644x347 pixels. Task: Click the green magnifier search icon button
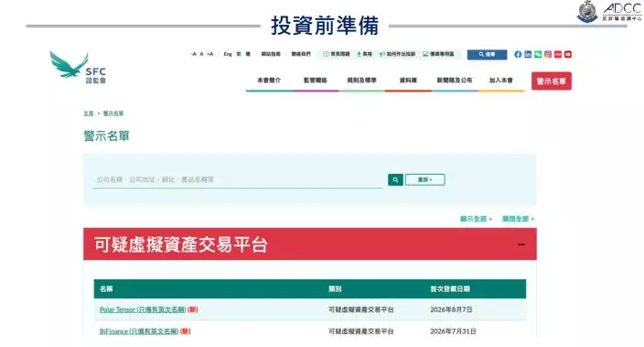click(395, 179)
